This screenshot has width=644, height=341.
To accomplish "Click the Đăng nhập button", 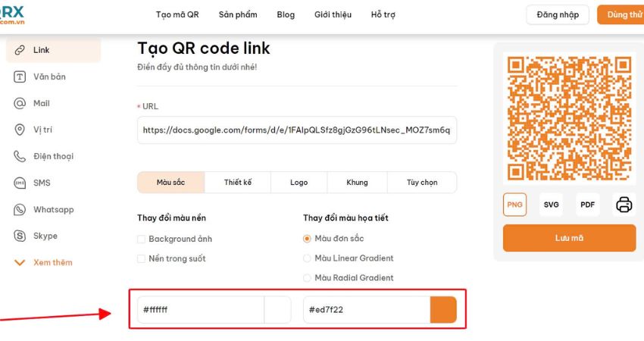I will pos(558,15).
